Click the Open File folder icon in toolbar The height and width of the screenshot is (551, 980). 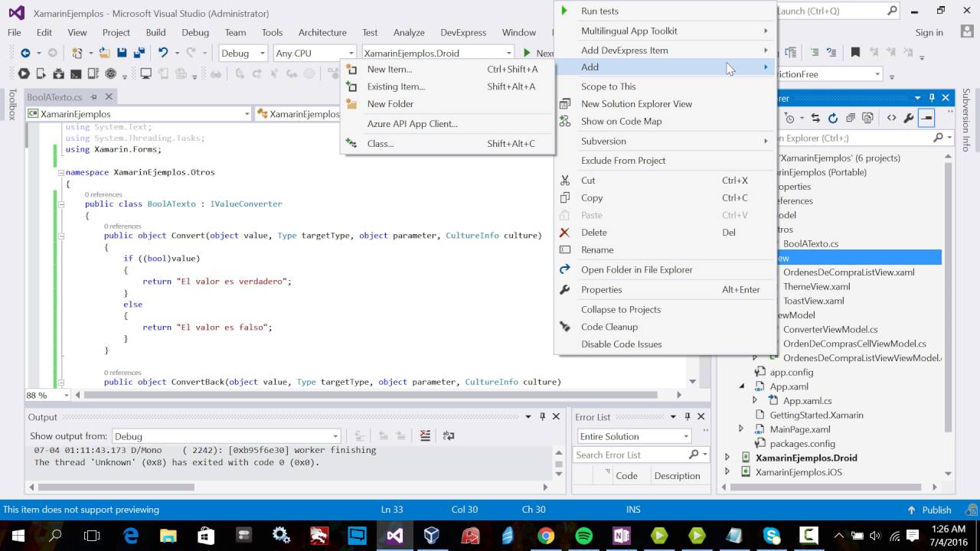105,53
